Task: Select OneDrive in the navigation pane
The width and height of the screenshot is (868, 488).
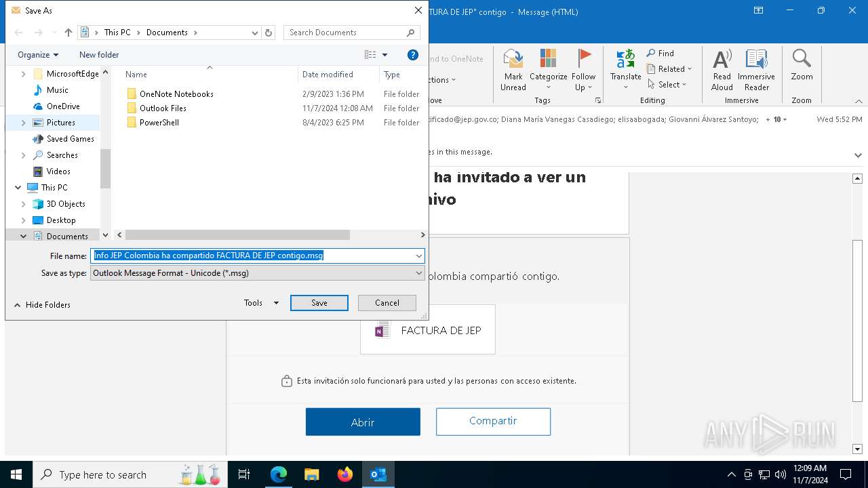Action: click(x=63, y=106)
